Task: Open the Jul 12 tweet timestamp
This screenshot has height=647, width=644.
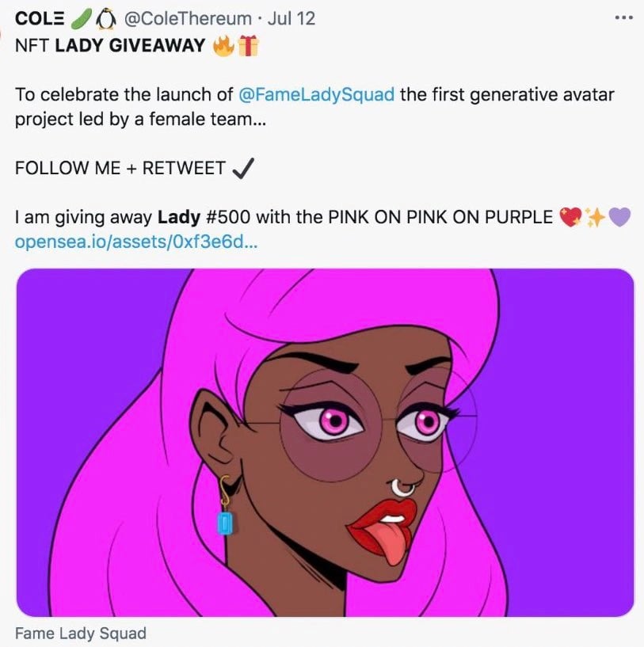Action: (x=292, y=19)
